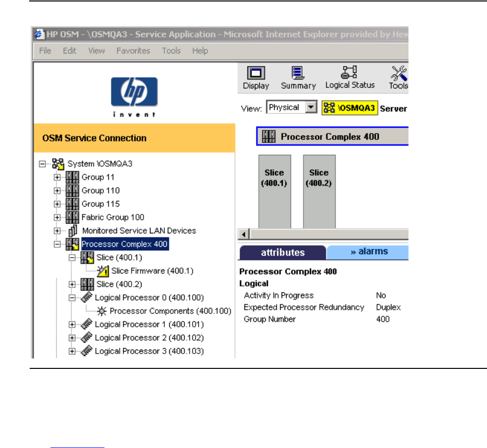Click the Slice Firmware warning triangle icon
The image size is (487, 448).
[102, 271]
